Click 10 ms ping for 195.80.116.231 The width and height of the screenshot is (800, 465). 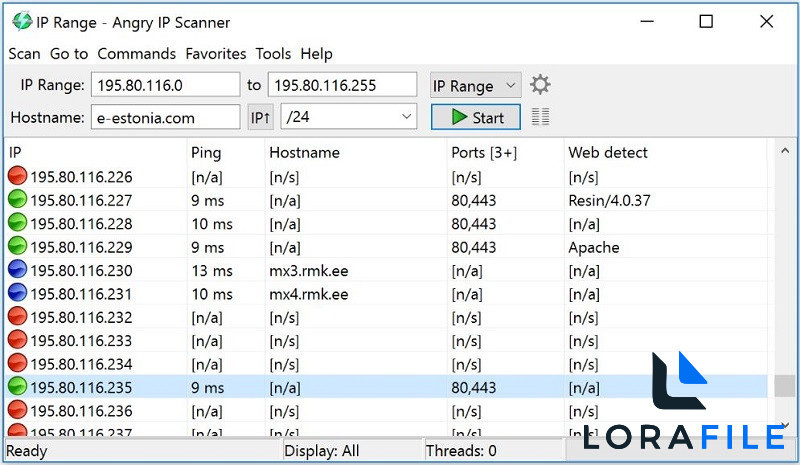[212, 294]
